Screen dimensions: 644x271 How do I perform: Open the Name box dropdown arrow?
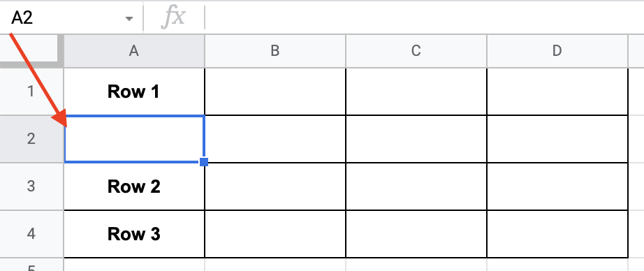[129, 18]
